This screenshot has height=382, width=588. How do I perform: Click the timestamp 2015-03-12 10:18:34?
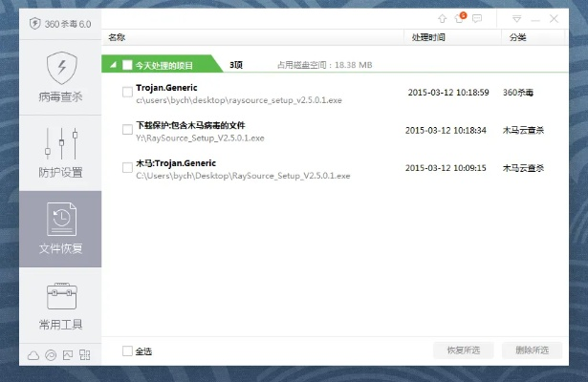point(446,130)
